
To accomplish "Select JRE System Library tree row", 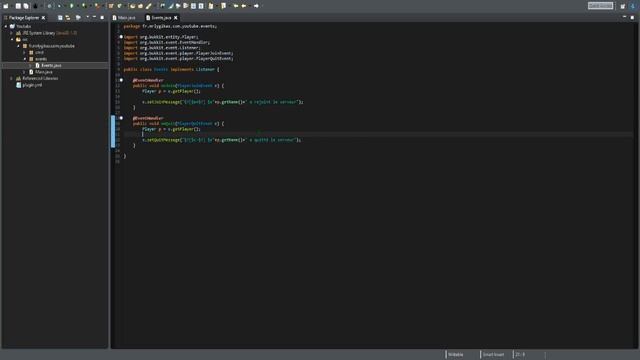I will coord(49,33).
